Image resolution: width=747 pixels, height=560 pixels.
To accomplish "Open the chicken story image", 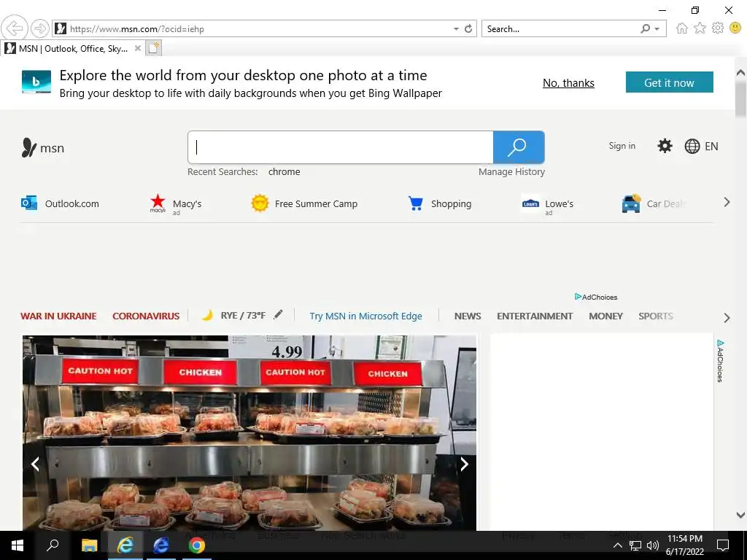I will tap(249, 432).
